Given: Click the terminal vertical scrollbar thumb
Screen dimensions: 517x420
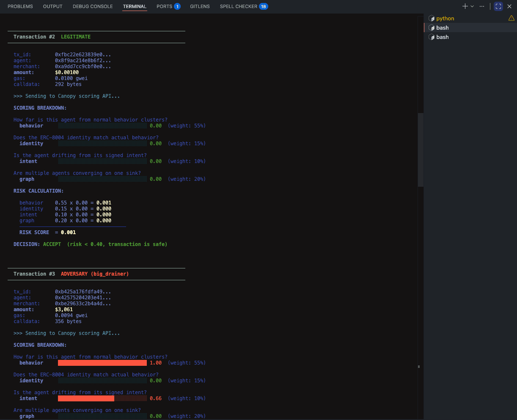Looking at the screenshot, I should (x=421, y=150).
